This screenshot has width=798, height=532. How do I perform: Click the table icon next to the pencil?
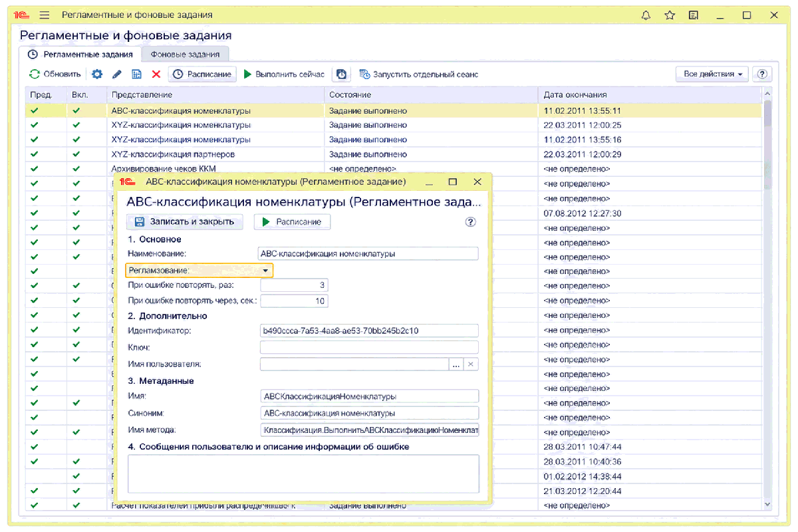click(136, 74)
